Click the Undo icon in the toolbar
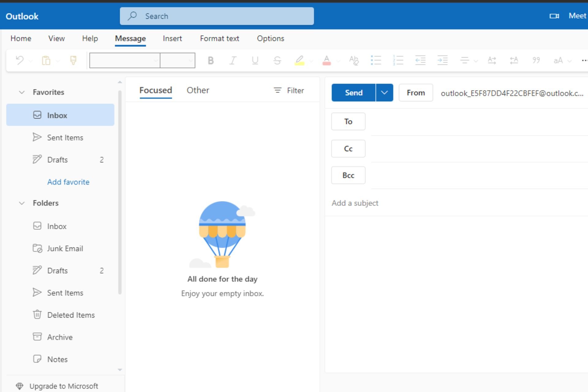588x392 pixels. 20,60
